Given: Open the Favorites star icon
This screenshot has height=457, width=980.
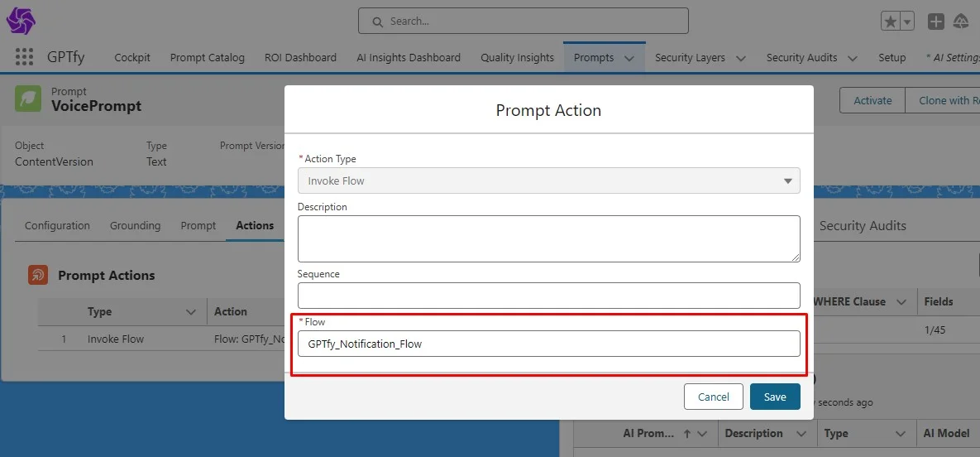Looking at the screenshot, I should (x=891, y=22).
